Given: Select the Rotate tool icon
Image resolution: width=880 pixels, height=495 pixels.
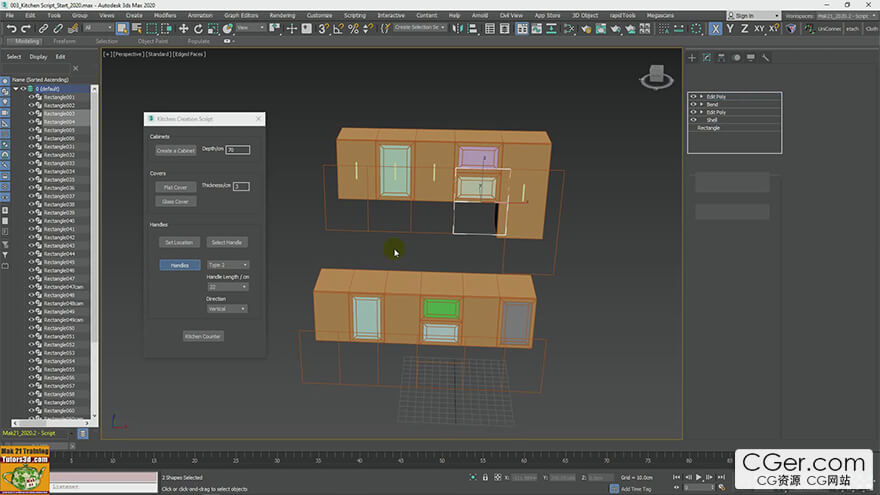Looking at the screenshot, I should click(198, 28).
